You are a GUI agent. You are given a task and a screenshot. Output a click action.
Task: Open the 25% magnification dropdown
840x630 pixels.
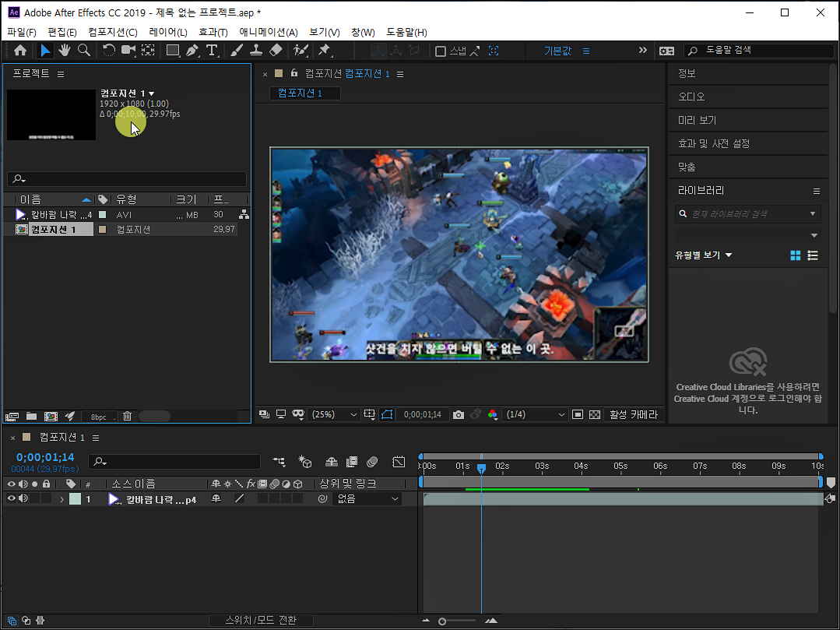point(334,414)
